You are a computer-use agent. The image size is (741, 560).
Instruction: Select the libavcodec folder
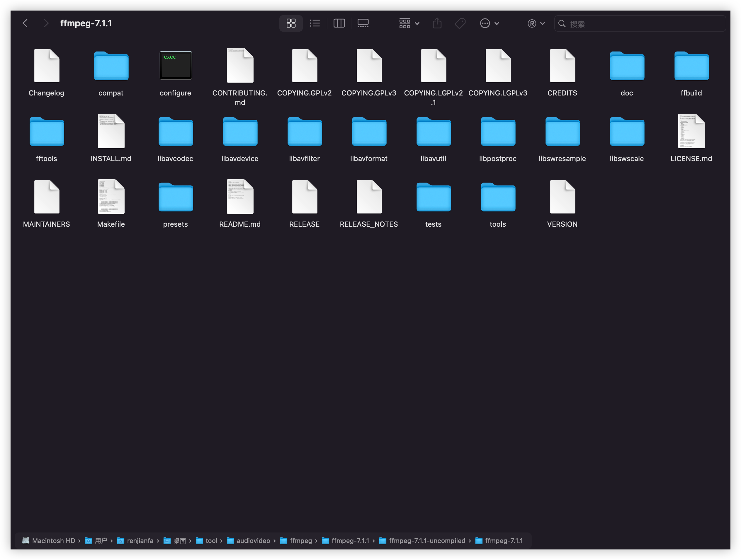point(176,131)
